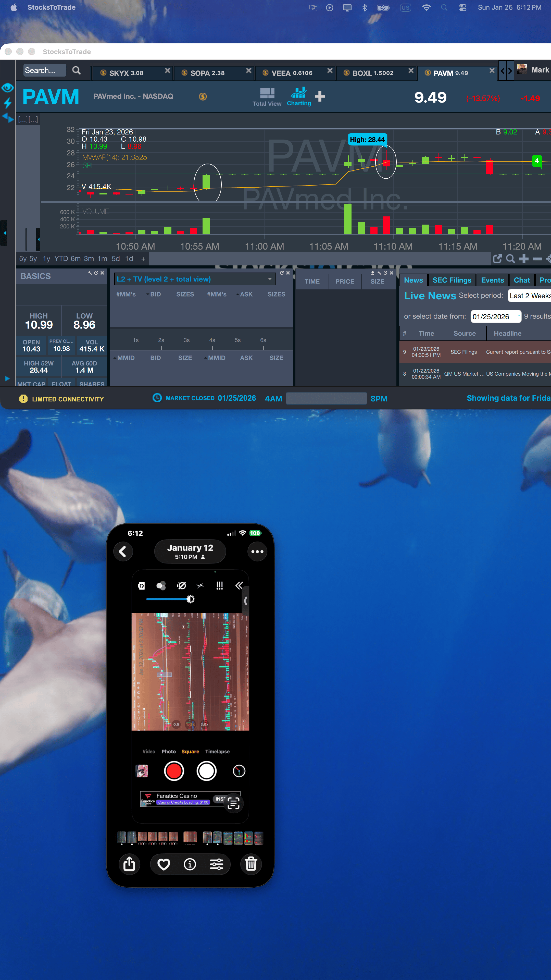Pop out the chart with the external-link icon
This screenshot has width=551, height=980.
click(x=497, y=259)
